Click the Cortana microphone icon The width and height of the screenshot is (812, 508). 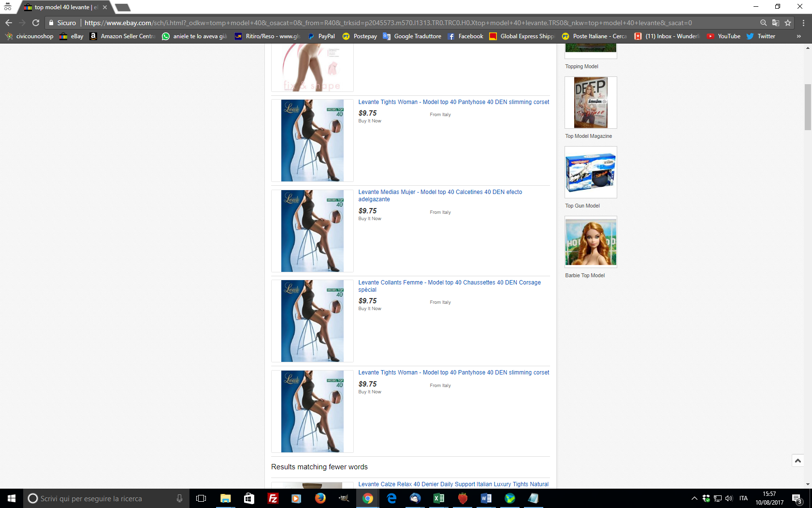(179, 498)
